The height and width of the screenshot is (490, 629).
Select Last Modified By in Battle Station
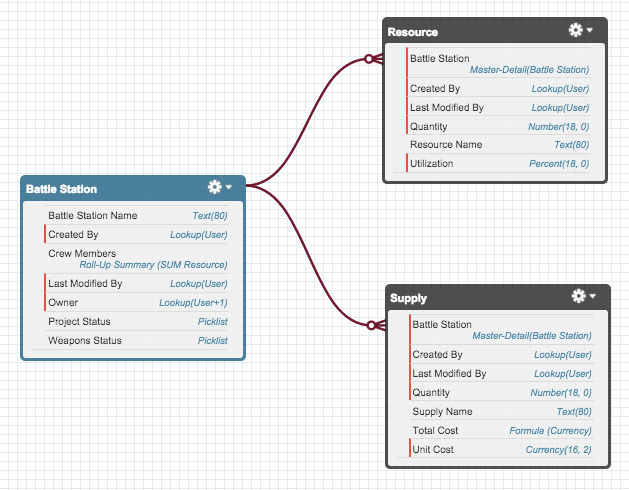pos(136,283)
